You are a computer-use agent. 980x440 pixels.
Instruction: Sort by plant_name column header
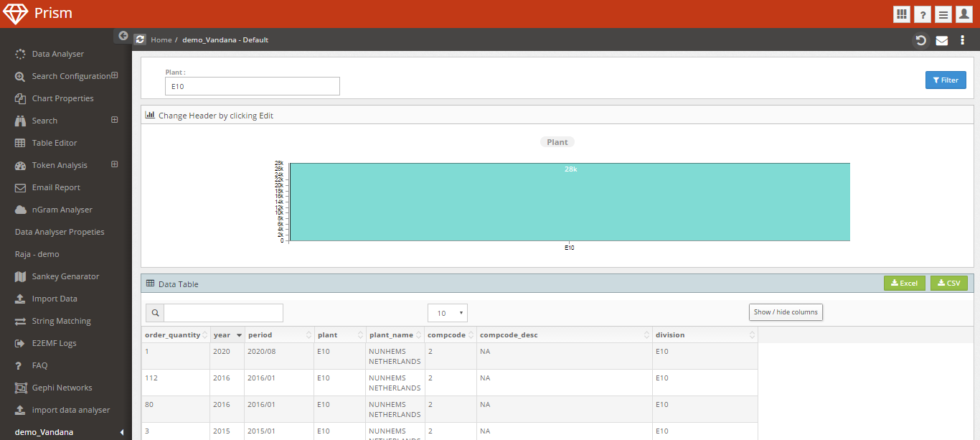pos(395,335)
